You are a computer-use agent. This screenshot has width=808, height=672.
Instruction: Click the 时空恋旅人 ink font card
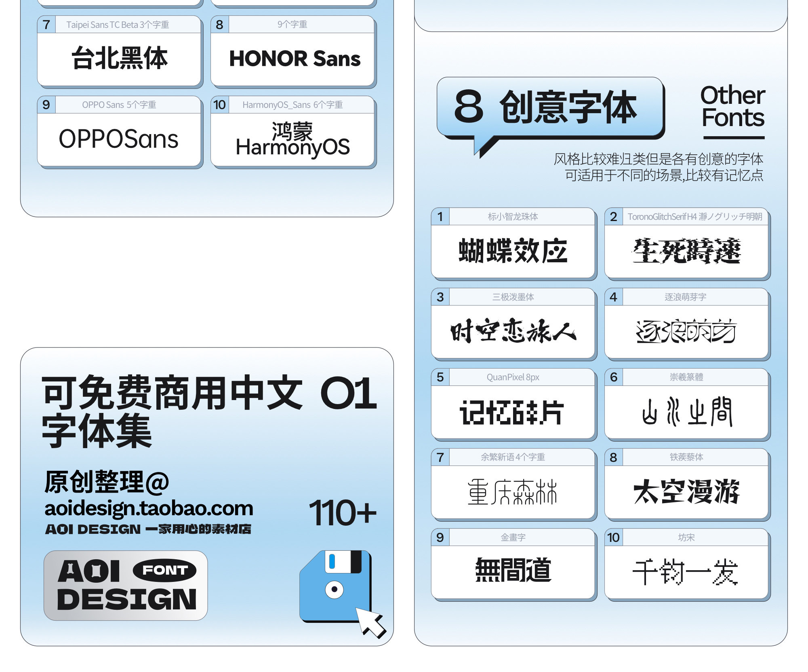[513, 331]
